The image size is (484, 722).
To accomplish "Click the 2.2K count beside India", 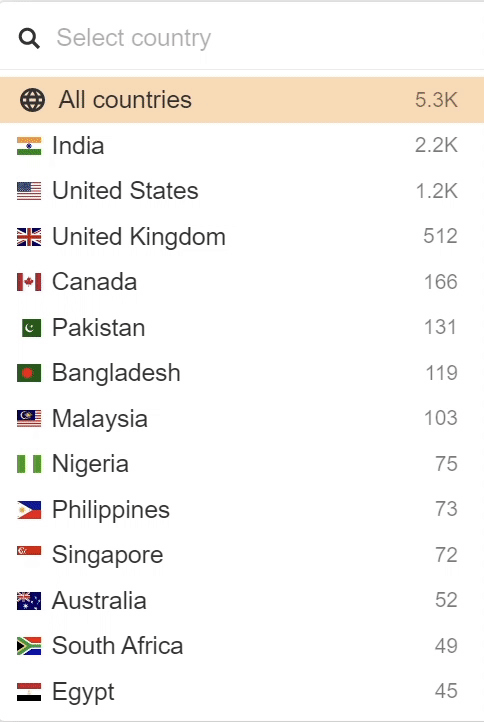I will [x=436, y=146].
